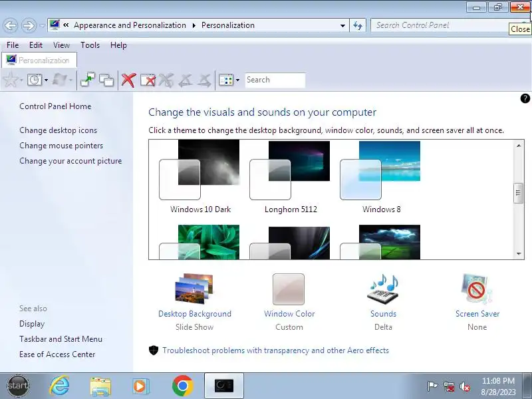The height and width of the screenshot is (399, 532).
Task: Open Ease of Access Center link
Action: (x=57, y=354)
